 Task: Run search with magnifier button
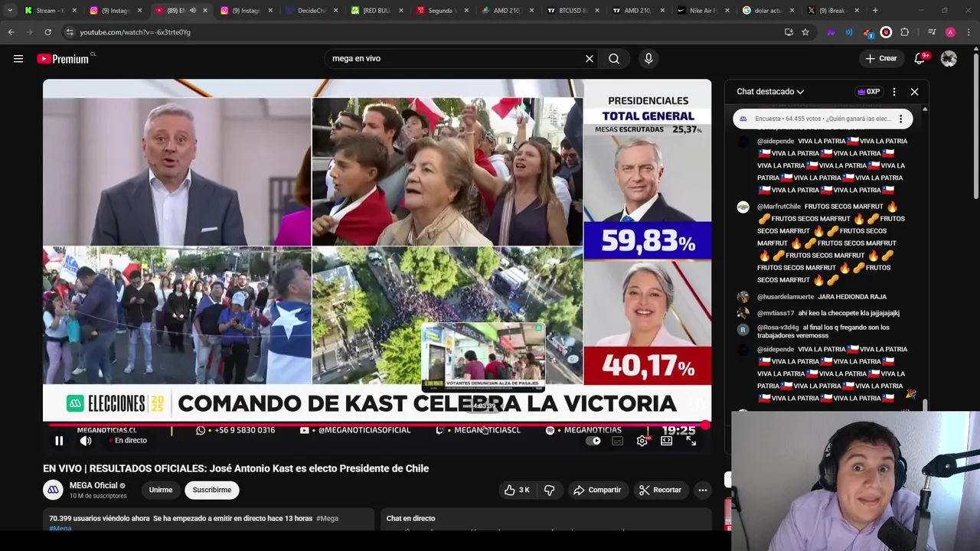[614, 59]
